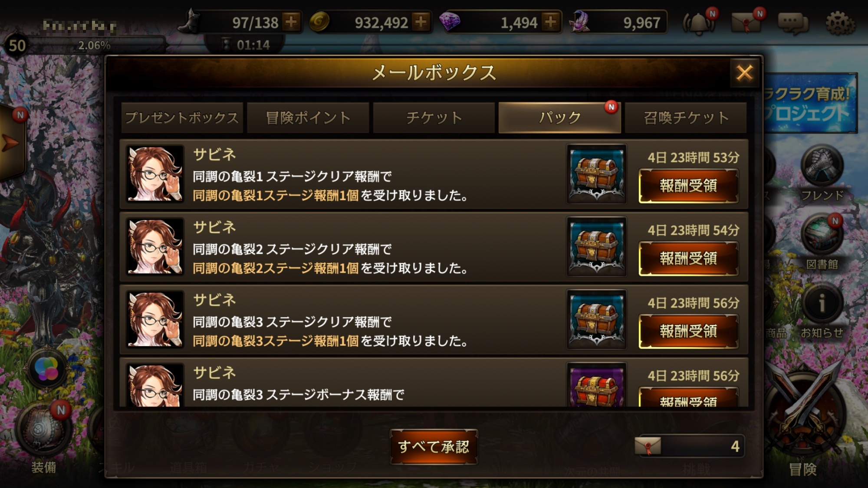Open the chat speech bubble icon

tap(792, 23)
